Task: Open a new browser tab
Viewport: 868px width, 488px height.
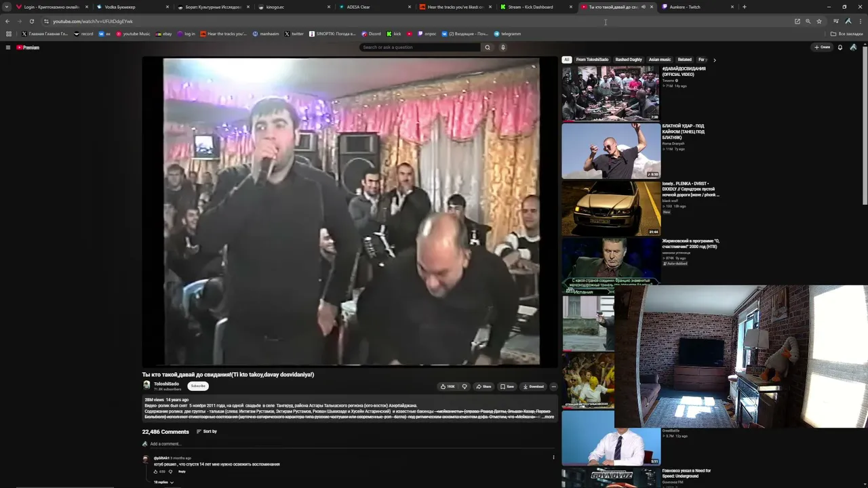Action: click(x=744, y=7)
